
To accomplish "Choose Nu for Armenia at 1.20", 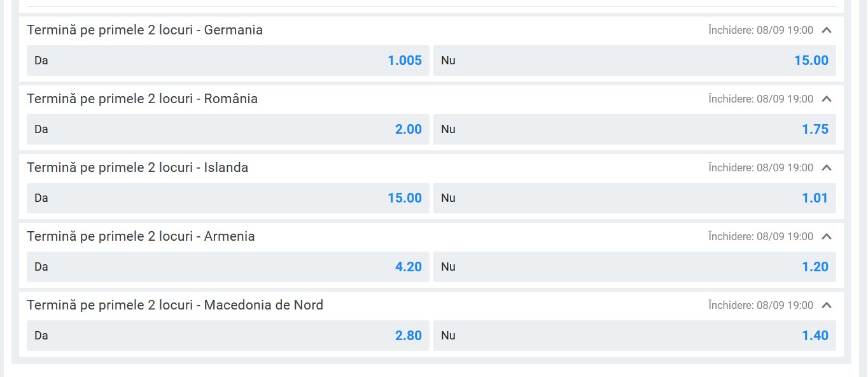I will click(x=634, y=267).
